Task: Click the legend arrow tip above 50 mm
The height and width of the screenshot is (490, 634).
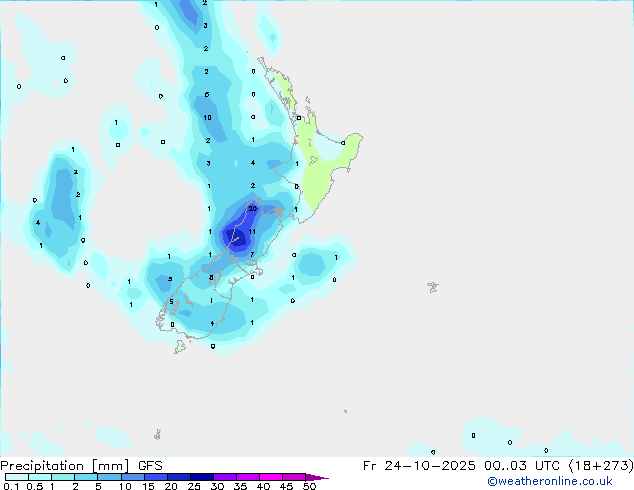Action: (317, 477)
